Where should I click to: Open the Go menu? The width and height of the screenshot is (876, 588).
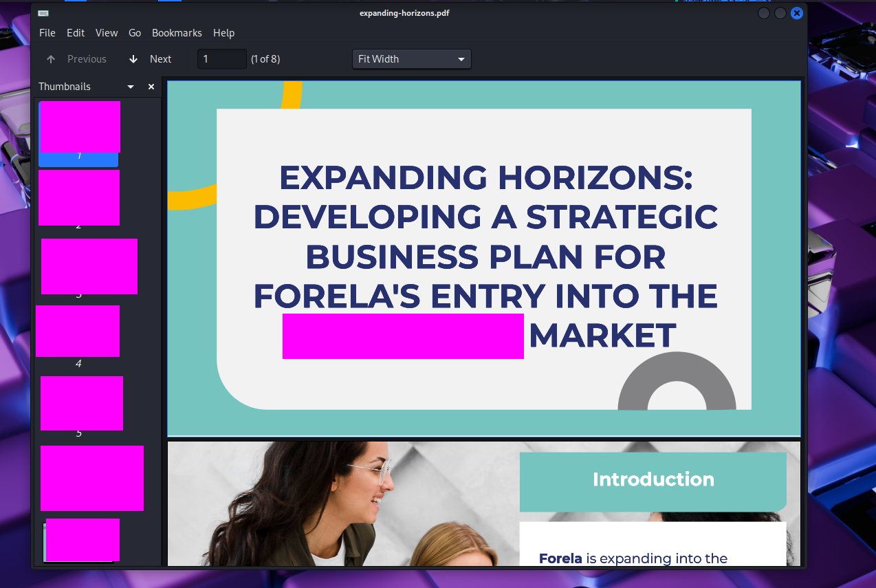tap(135, 33)
